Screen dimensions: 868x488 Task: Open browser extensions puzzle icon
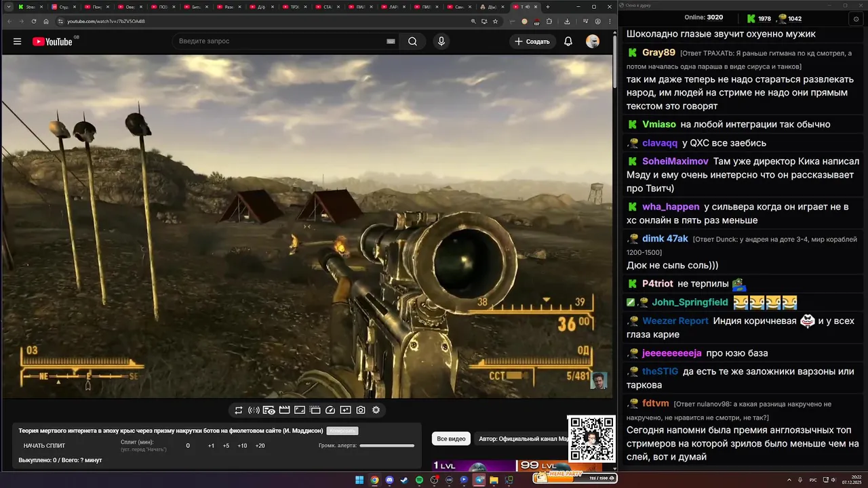549,21
